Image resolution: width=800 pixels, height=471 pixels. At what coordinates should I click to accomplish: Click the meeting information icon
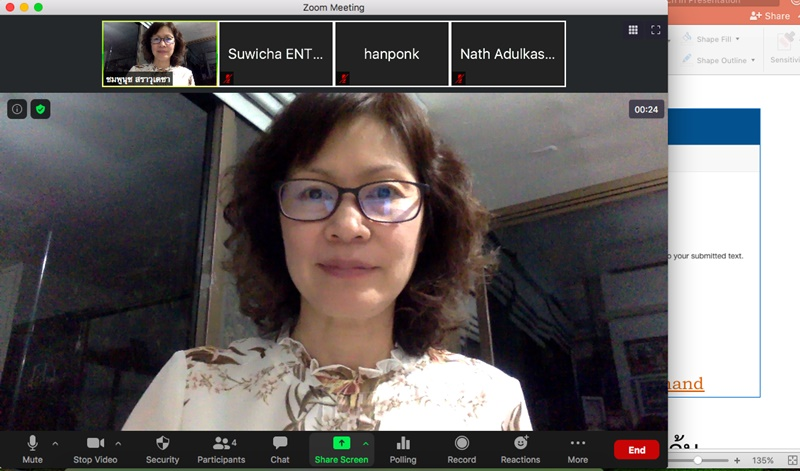(x=17, y=110)
